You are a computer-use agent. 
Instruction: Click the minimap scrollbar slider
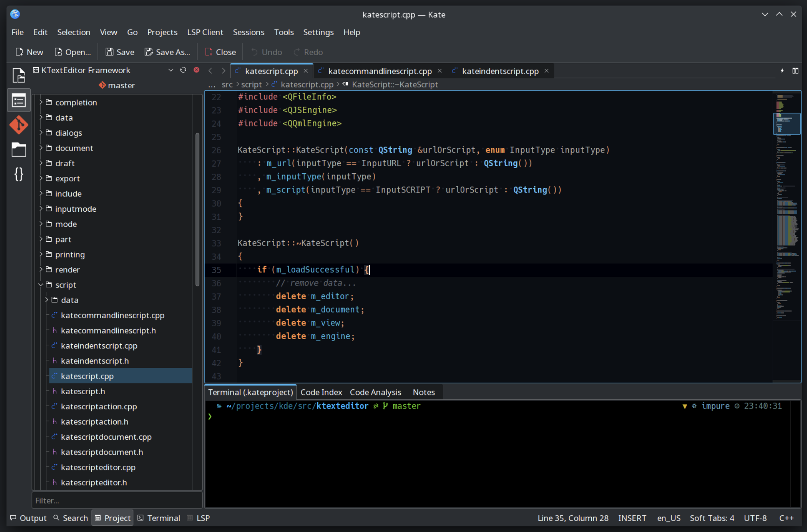coord(786,124)
